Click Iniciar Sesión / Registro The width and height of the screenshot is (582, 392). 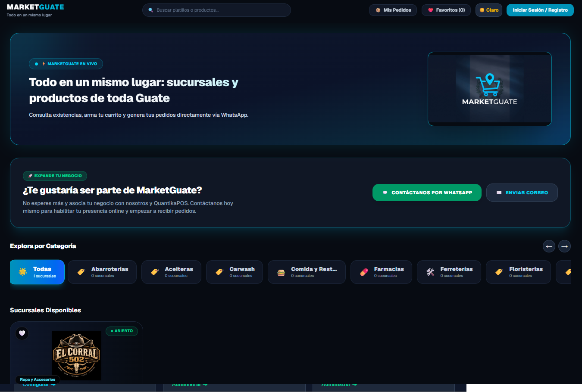540,10
